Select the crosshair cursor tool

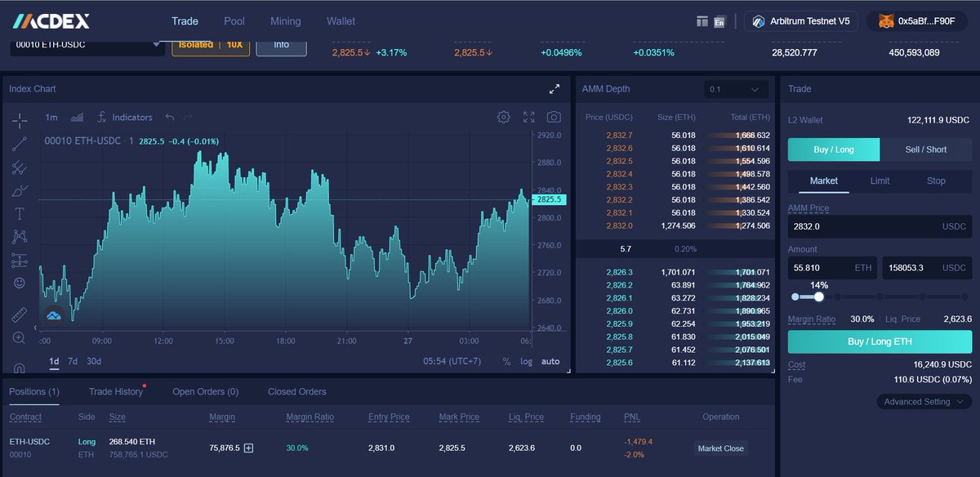click(20, 119)
